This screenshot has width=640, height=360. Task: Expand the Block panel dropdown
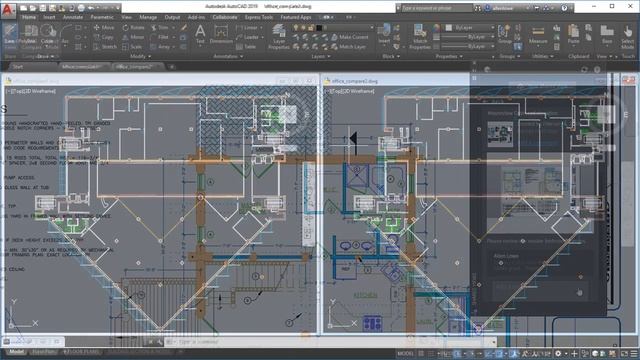pos(391,56)
